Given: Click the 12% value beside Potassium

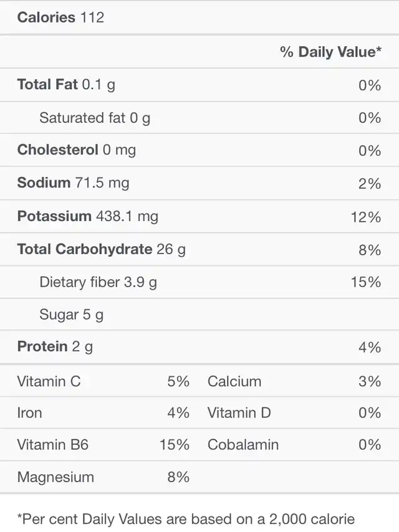Looking at the screenshot, I should pos(365,217).
